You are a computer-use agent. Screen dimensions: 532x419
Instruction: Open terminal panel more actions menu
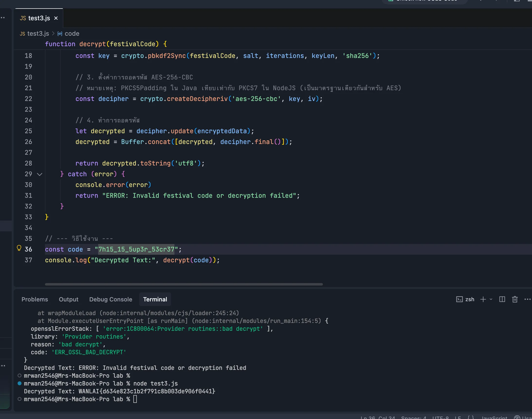coord(527,299)
